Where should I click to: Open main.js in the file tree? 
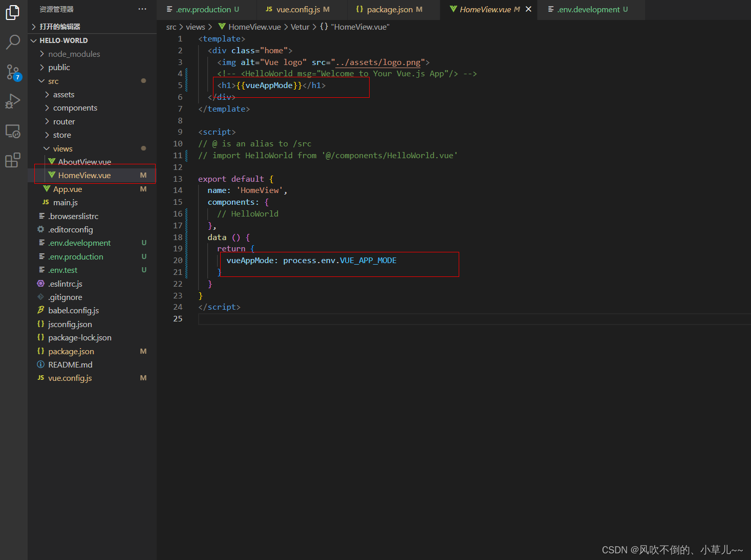coord(92,203)
